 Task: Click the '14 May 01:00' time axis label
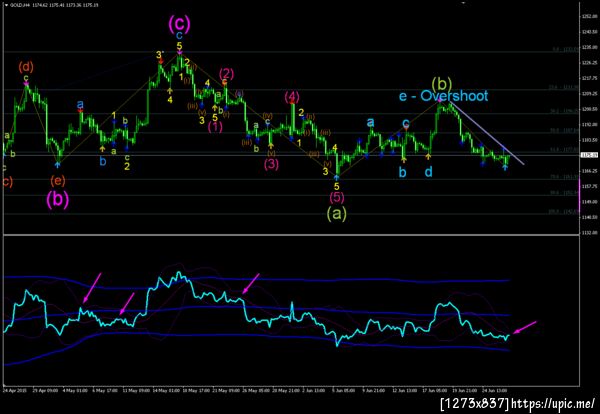click(x=166, y=391)
